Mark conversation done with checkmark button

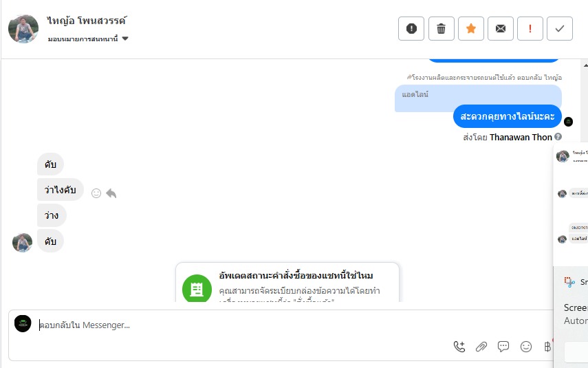coord(560,28)
